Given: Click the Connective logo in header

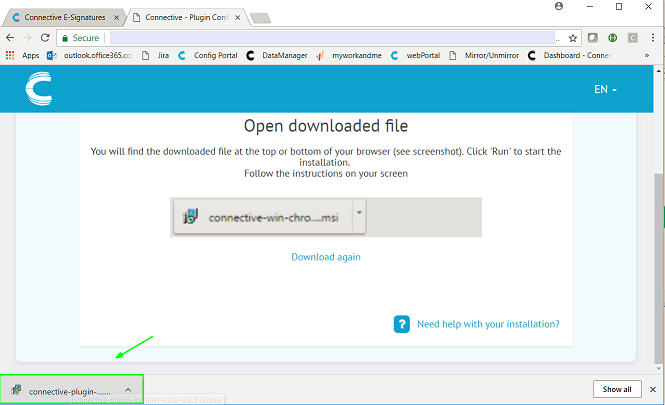Looking at the screenshot, I should tap(40, 91).
